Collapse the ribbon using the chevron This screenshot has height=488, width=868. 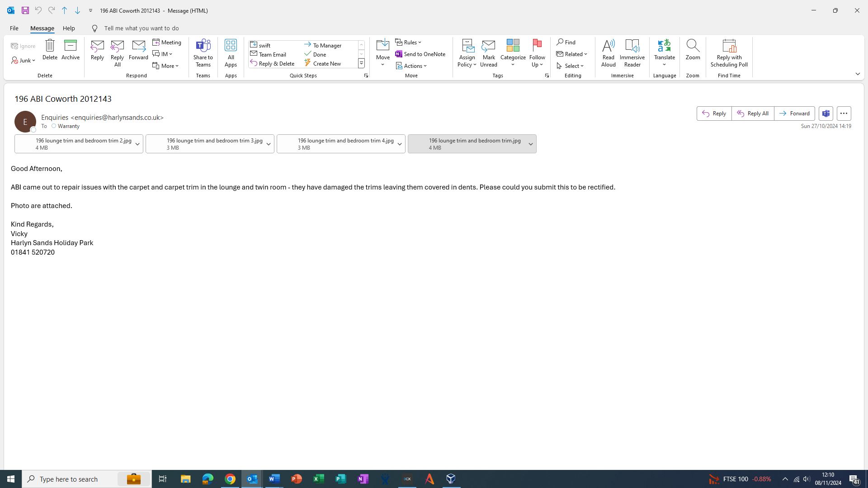[858, 74]
